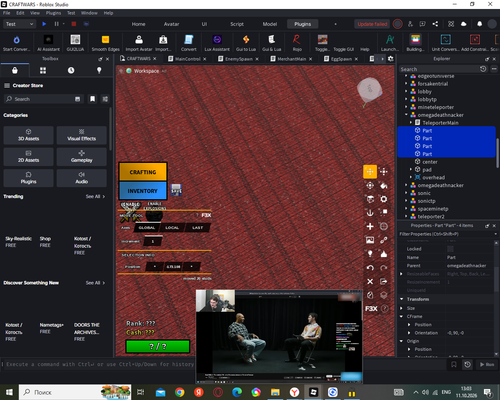Click the INVENTORY button in viewport
This screenshot has height=400, width=500.
[x=143, y=191]
